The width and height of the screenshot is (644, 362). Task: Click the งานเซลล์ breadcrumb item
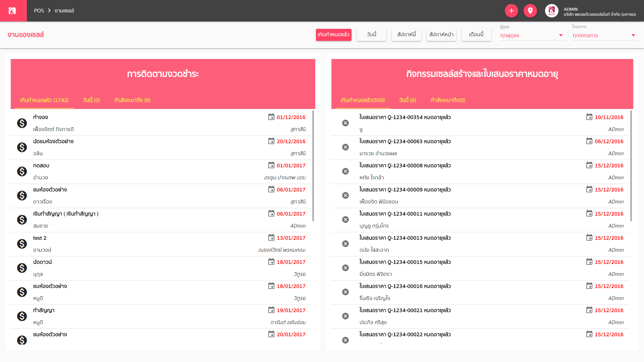coord(64,11)
